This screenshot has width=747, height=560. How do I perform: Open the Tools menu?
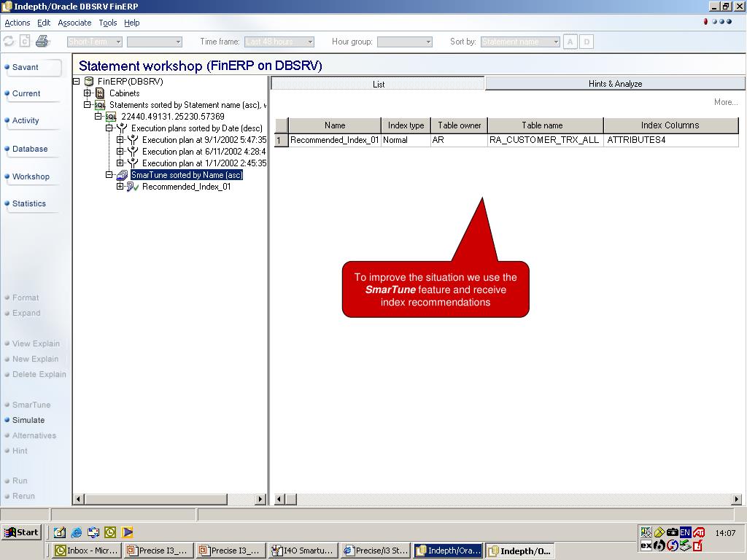108,23
